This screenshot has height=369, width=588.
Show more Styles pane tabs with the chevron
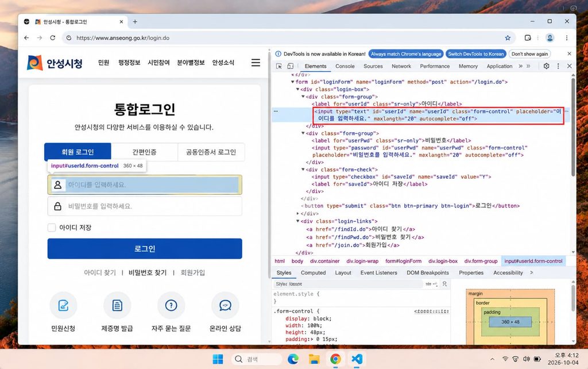[x=531, y=273]
